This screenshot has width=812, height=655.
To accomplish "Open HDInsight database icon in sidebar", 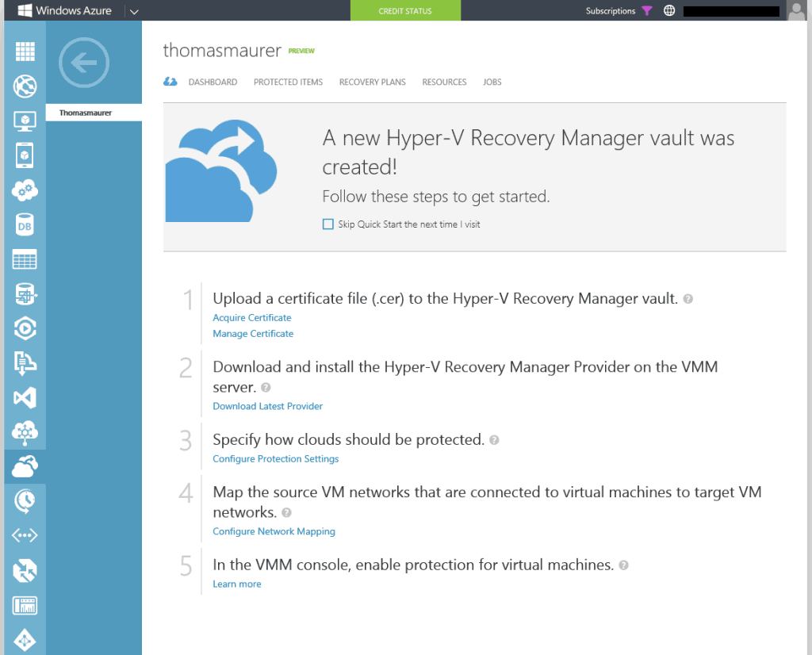I will (25, 294).
